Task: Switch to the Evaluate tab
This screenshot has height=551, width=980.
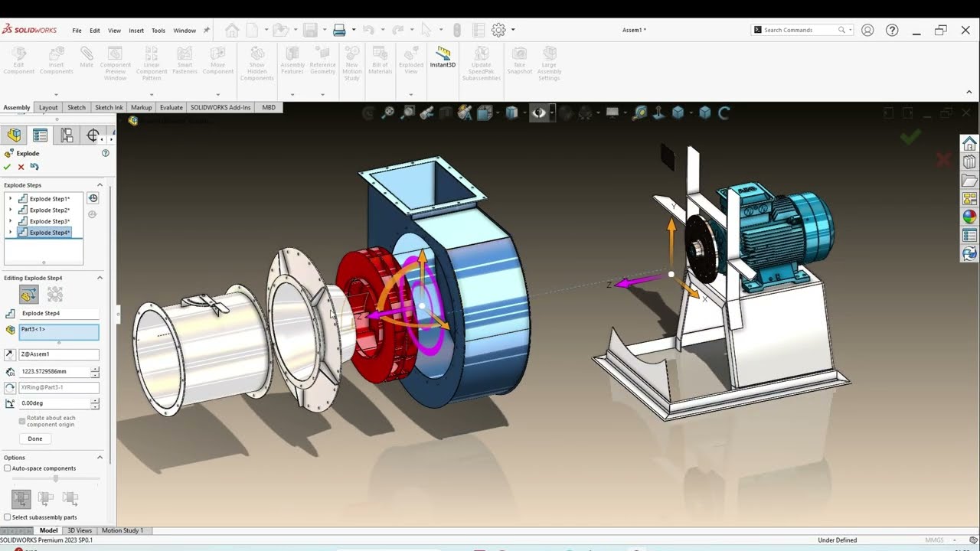Action: tap(171, 107)
